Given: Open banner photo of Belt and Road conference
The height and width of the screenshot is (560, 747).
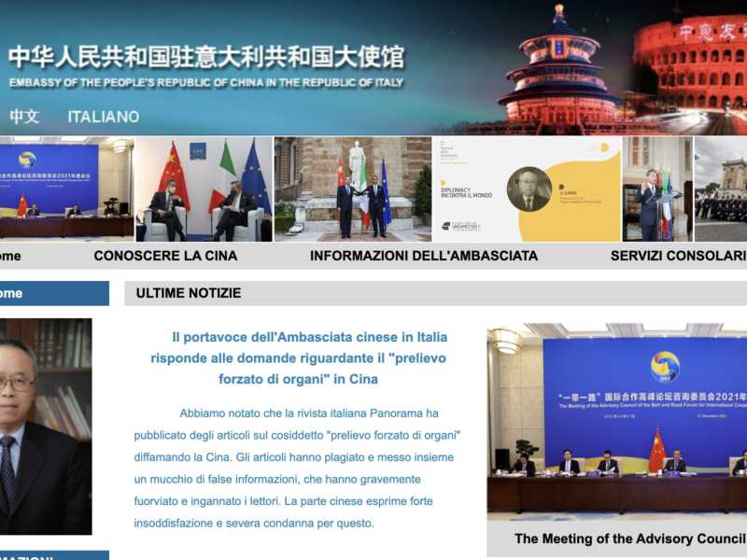Looking at the screenshot, I should [66, 189].
